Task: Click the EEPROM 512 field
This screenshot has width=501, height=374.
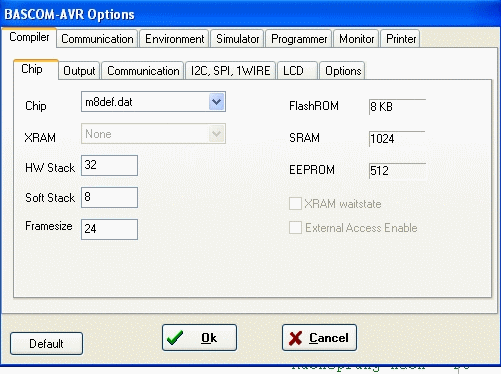Action: coord(397,171)
